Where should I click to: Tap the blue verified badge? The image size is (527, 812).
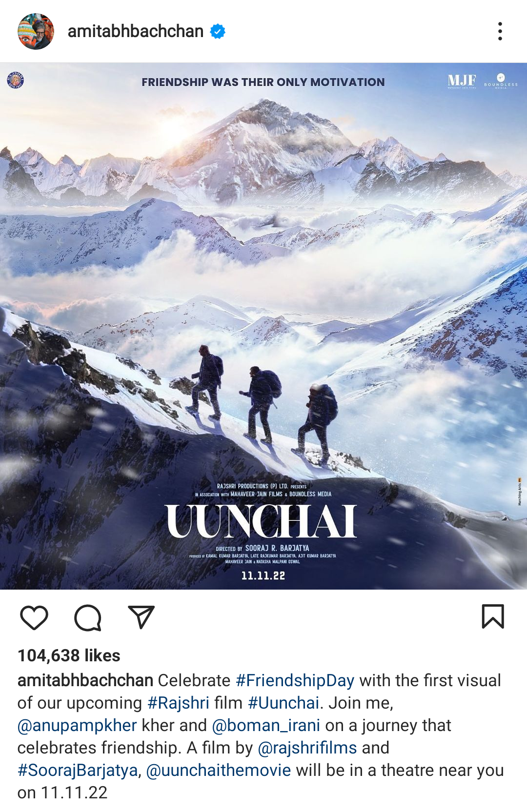pos(218,31)
